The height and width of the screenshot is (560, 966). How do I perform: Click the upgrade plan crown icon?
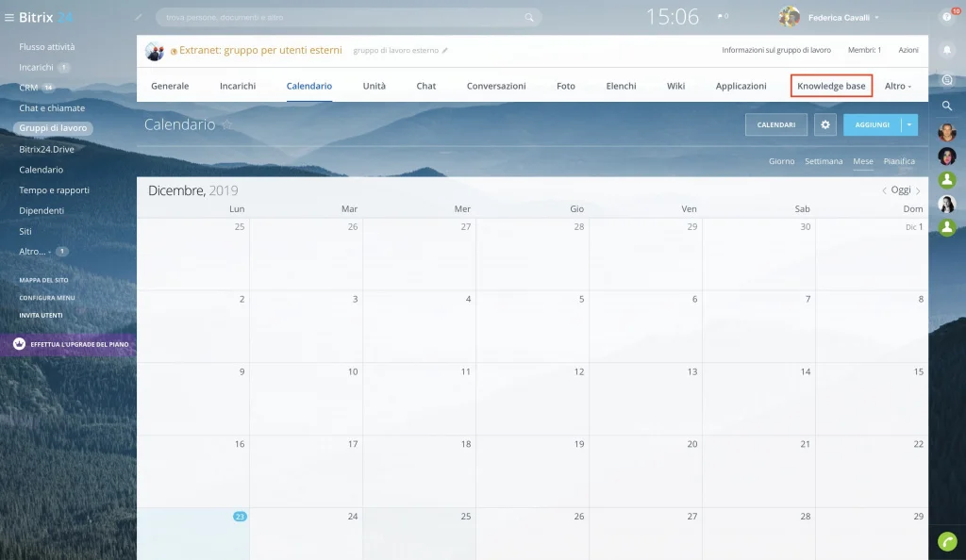coord(19,344)
